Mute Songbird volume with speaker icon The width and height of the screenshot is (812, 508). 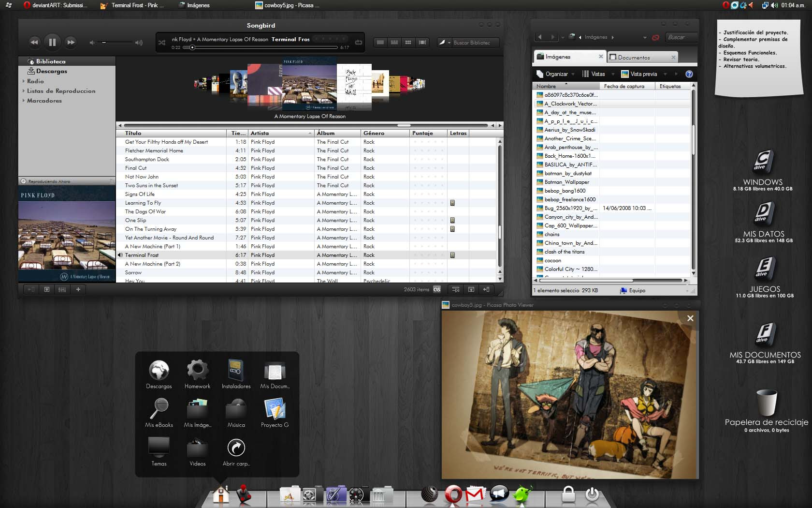pyautogui.click(x=92, y=43)
